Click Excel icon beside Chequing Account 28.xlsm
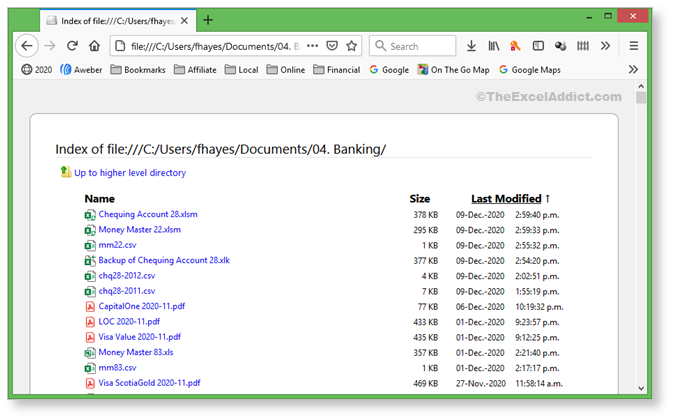The height and width of the screenshot is (420, 673). (x=90, y=215)
